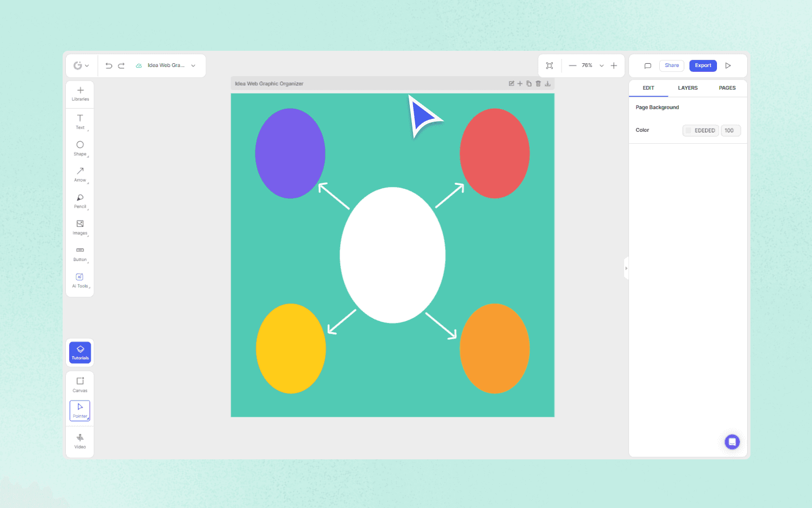Viewport: 812px width, 508px height.
Task: Delete the current page via trash icon
Action: click(x=538, y=83)
